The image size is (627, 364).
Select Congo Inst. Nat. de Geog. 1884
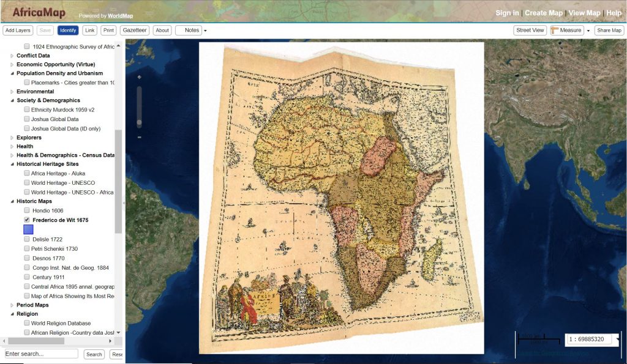[x=70, y=268]
